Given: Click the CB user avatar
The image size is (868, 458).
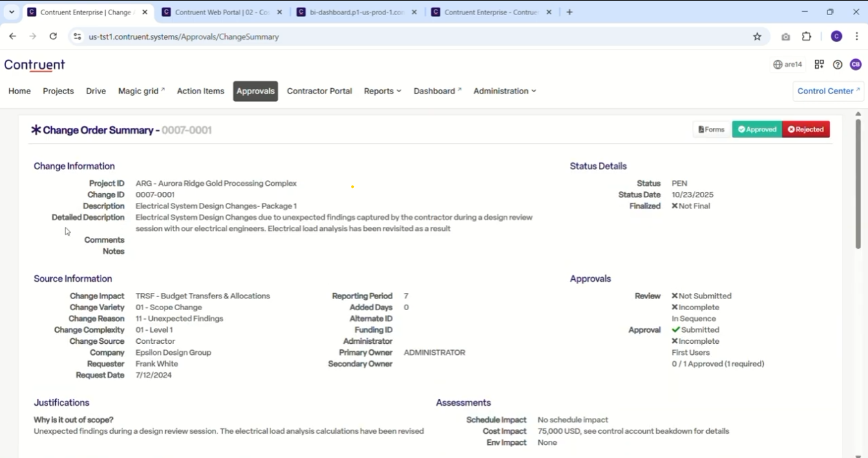Looking at the screenshot, I should tap(856, 65).
